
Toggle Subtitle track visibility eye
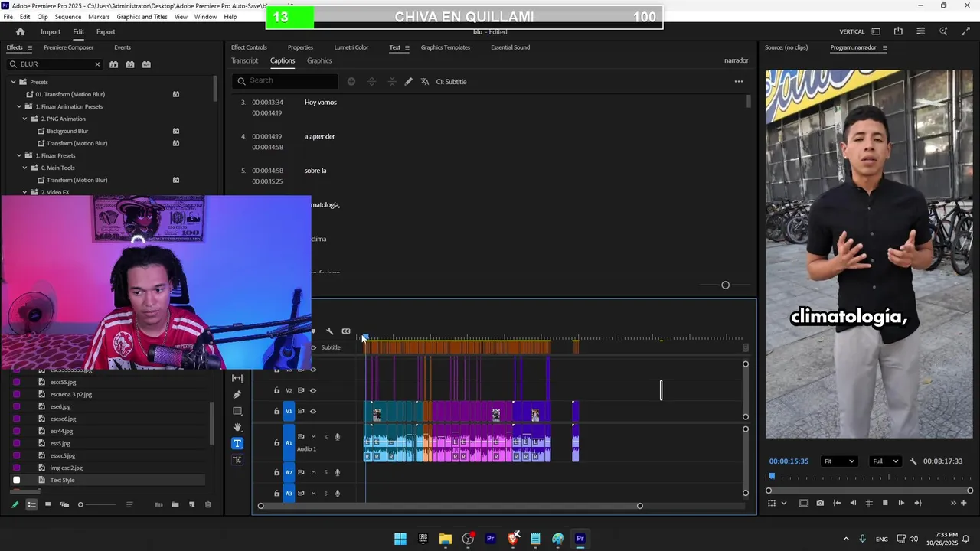click(313, 347)
